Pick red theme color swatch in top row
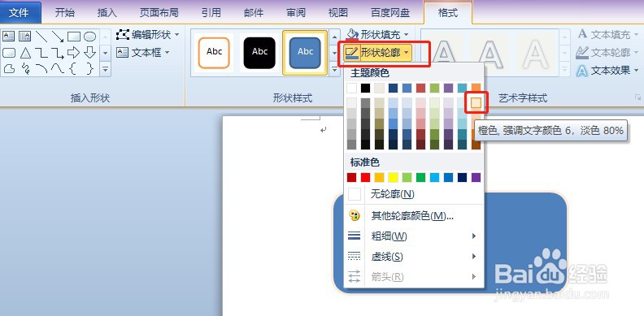Viewport: 644px width, 316px height. [421, 89]
